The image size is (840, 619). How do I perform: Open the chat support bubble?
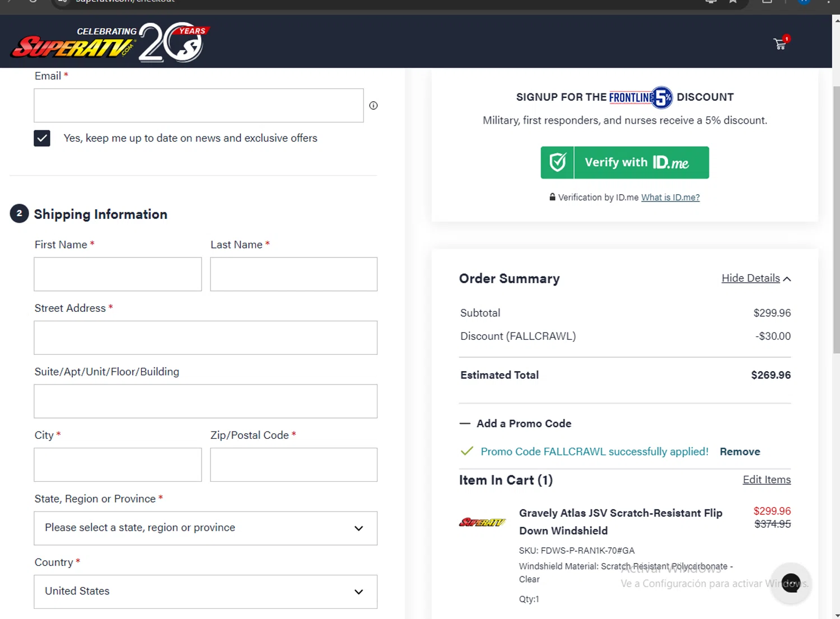pyautogui.click(x=791, y=583)
